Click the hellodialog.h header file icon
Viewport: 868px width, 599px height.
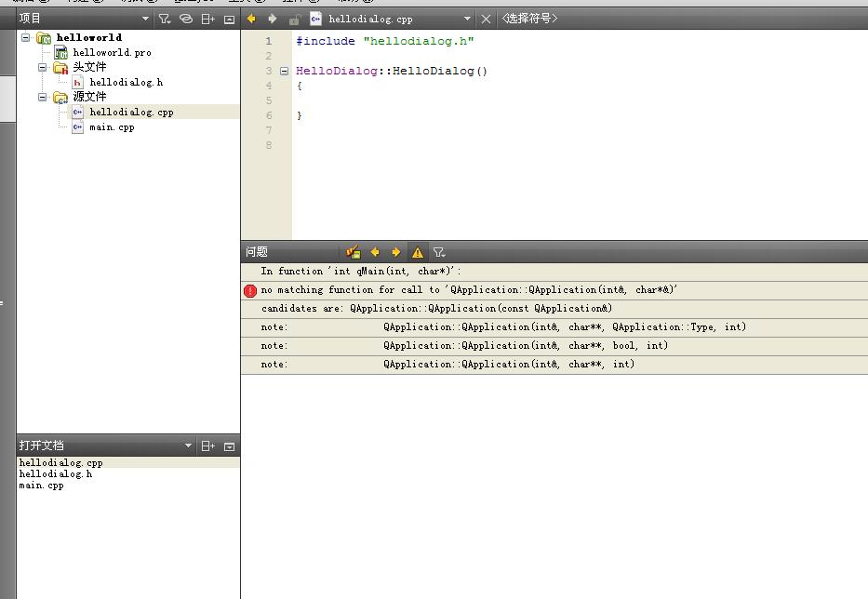(77, 83)
